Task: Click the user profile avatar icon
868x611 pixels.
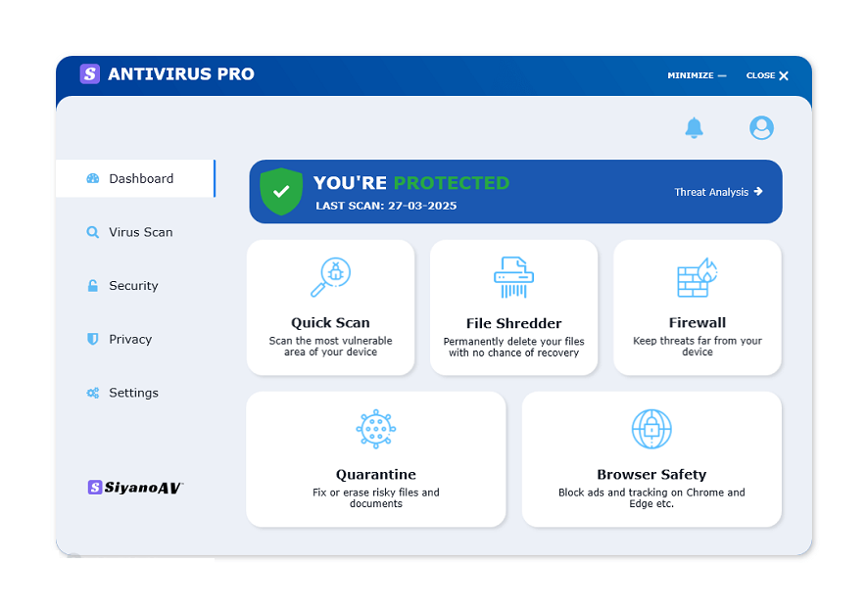Action: [761, 127]
